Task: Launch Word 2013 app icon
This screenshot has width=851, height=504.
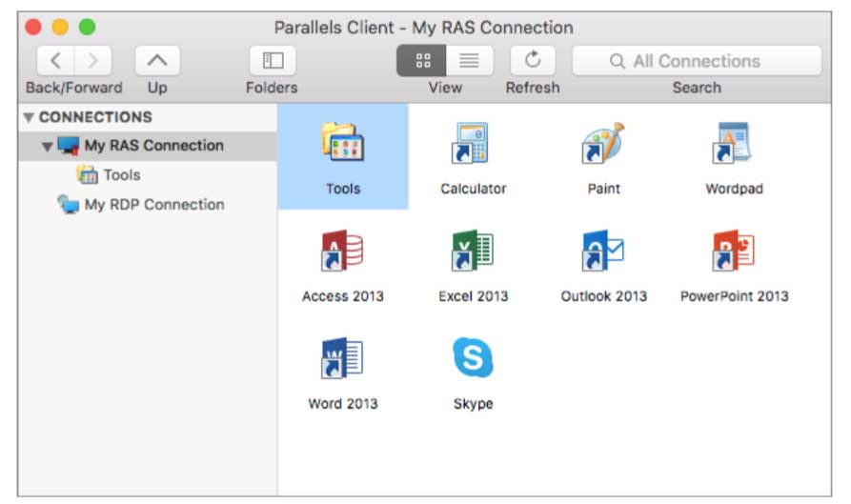Action: tap(342, 360)
